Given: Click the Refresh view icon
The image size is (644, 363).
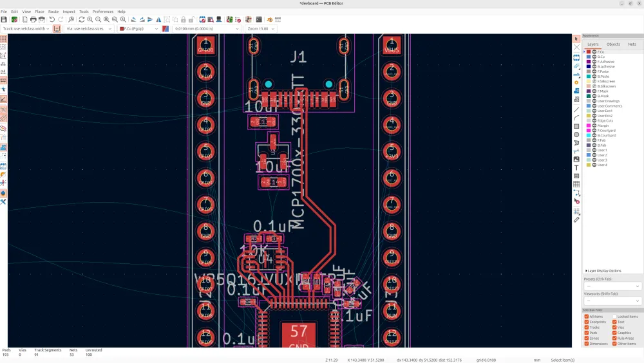Looking at the screenshot, I should pos(81,19).
